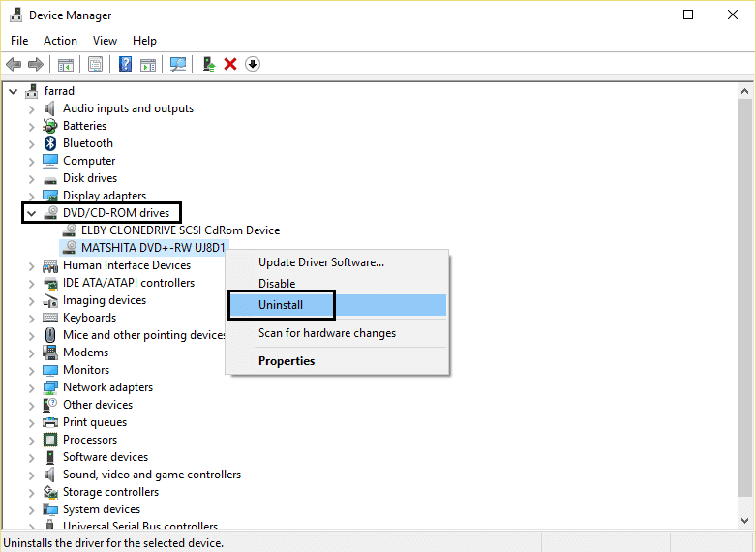Screen dimensions: 756x552
Task: Choose Disable from the context menu
Action: tap(277, 284)
